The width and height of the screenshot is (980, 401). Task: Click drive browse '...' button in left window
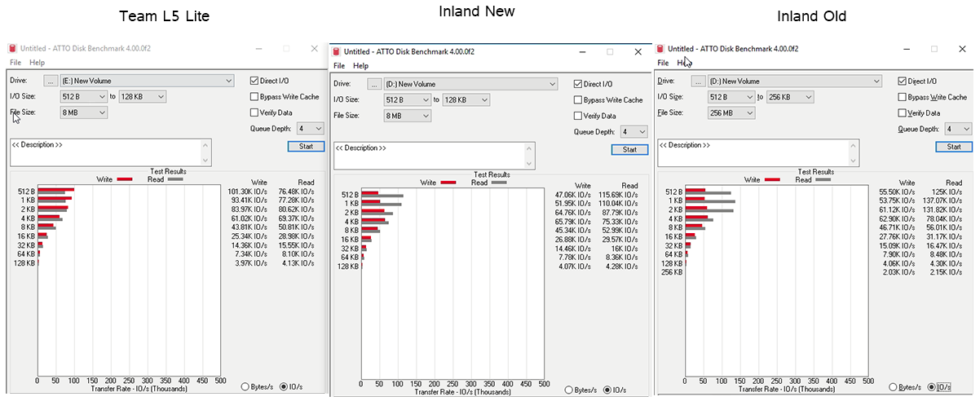51,82
